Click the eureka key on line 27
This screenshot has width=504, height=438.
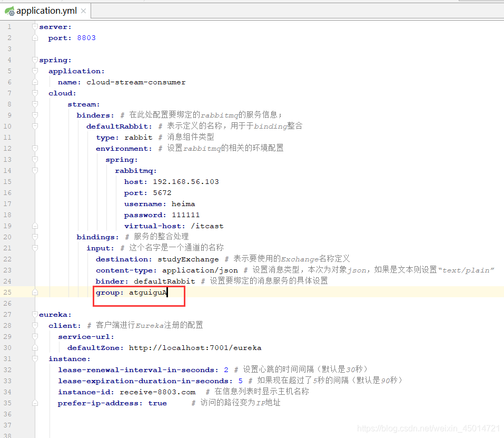55,315
